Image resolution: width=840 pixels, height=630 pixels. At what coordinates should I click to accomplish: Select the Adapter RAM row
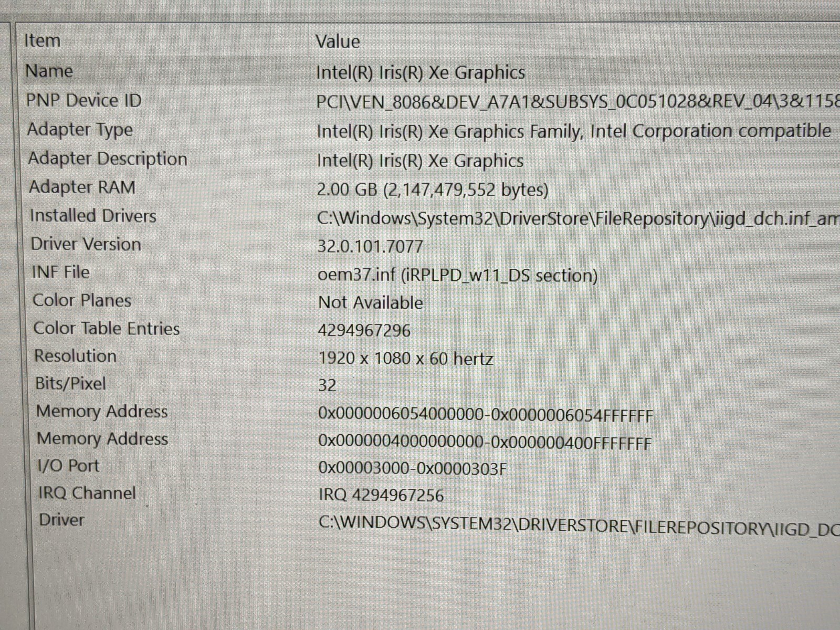pyautogui.click(x=82, y=187)
